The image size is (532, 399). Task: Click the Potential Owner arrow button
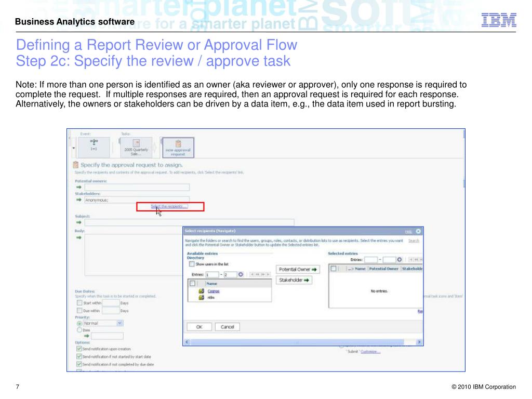[298, 269]
